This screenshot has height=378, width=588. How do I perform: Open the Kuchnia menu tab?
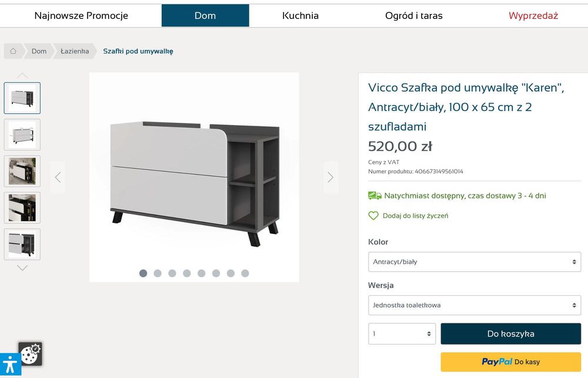tap(300, 16)
